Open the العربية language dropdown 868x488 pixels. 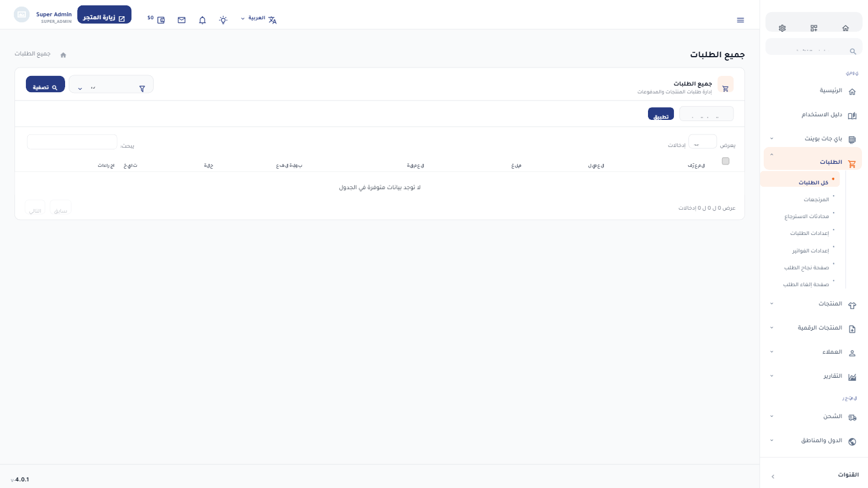(259, 19)
